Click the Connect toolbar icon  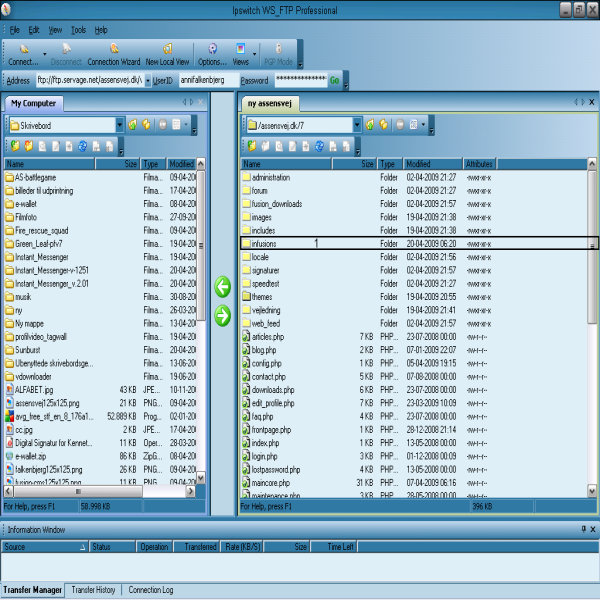click(23, 54)
